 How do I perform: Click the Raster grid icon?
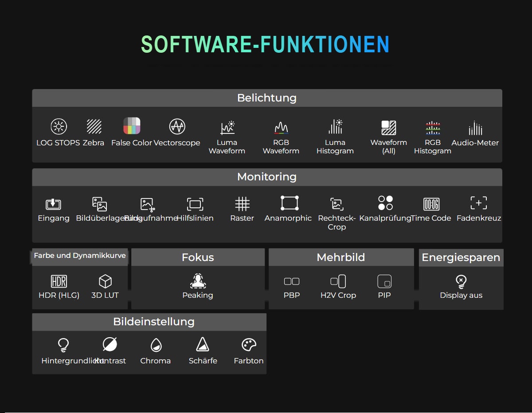[242, 204]
